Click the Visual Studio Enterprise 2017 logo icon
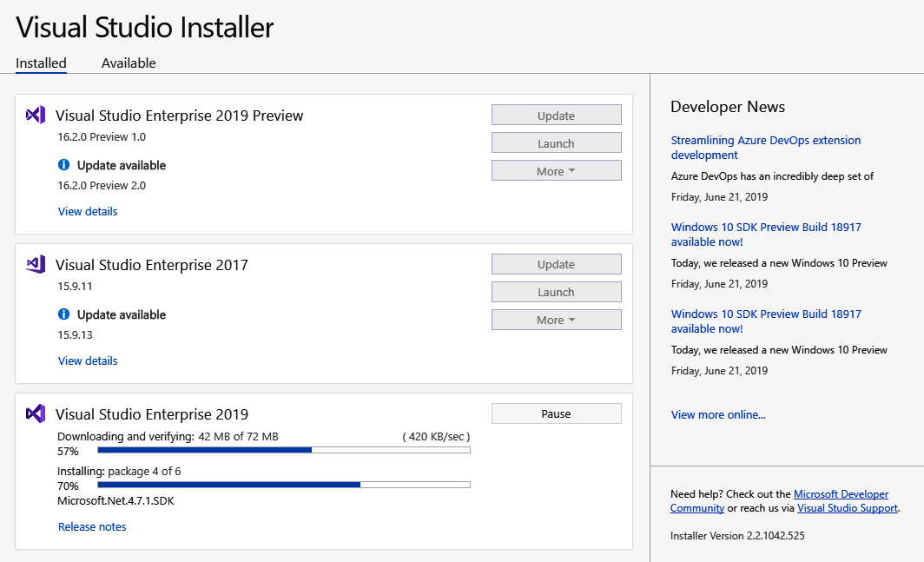This screenshot has width=924, height=562. pos(36,264)
